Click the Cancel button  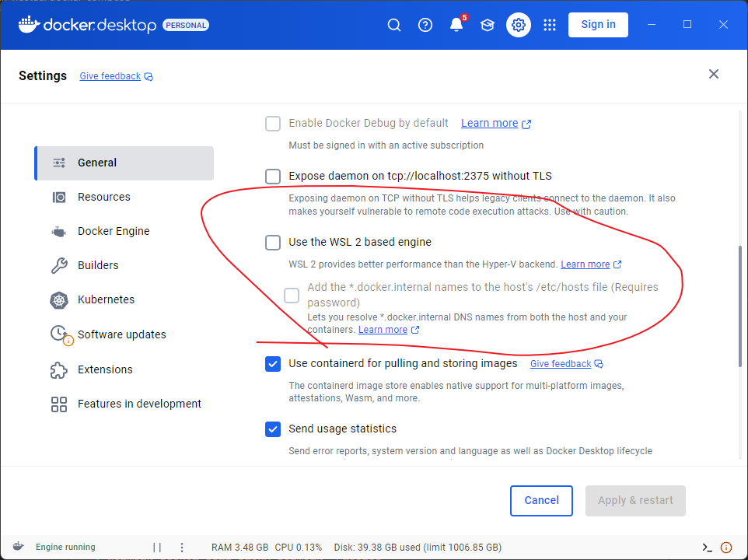(541, 500)
